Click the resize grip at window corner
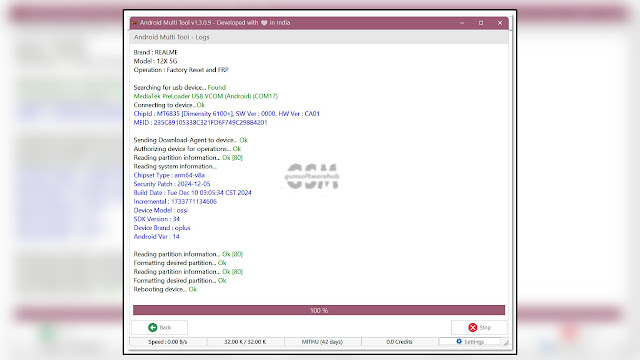Viewport: 640px width, 360px height. pos(506,343)
